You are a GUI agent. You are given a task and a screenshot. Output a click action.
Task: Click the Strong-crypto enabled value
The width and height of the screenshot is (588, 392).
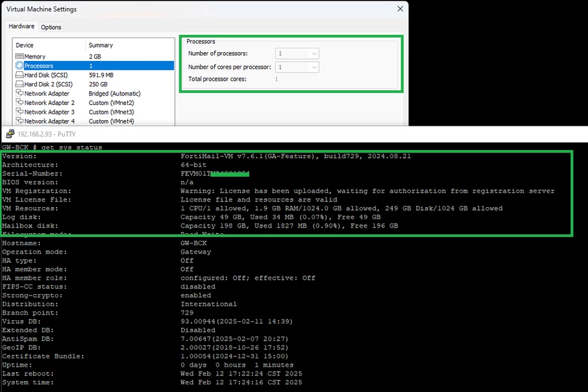coord(196,295)
